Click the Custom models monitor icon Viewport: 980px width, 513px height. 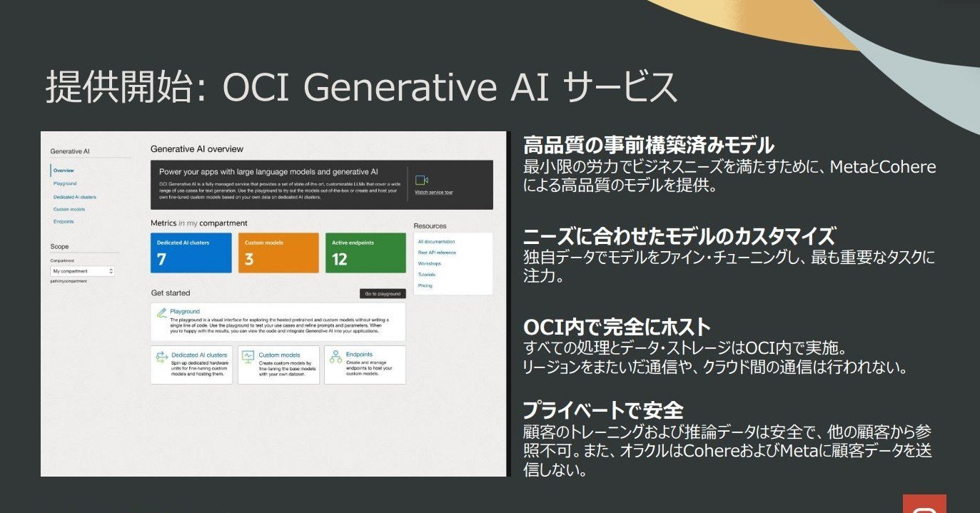coord(248,356)
